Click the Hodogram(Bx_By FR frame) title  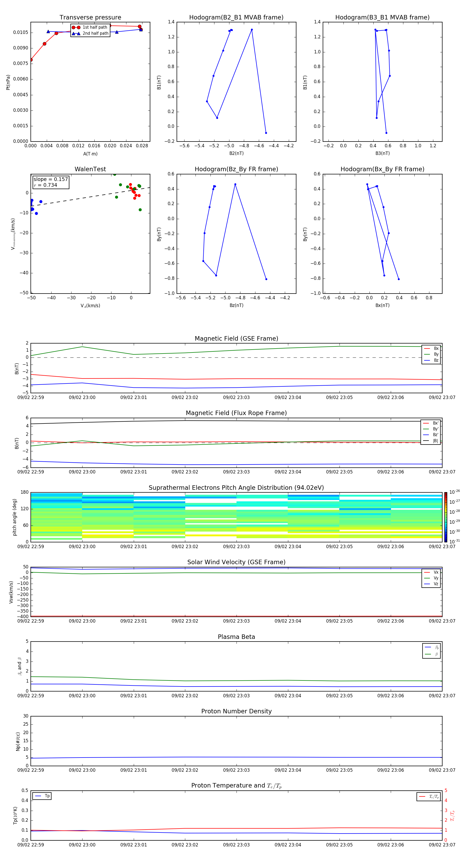[x=382, y=169]
